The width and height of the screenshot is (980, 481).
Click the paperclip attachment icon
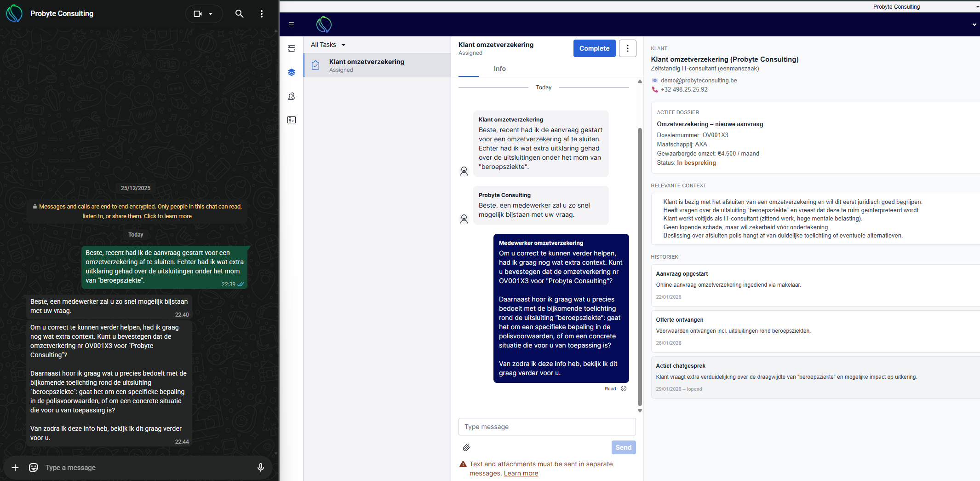(466, 447)
